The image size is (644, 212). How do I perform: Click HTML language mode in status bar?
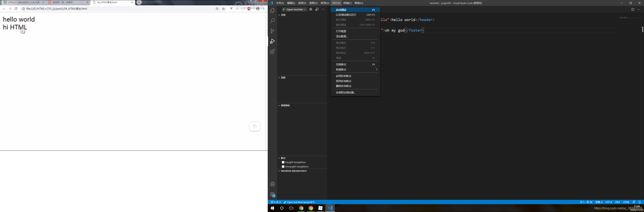click(626, 202)
